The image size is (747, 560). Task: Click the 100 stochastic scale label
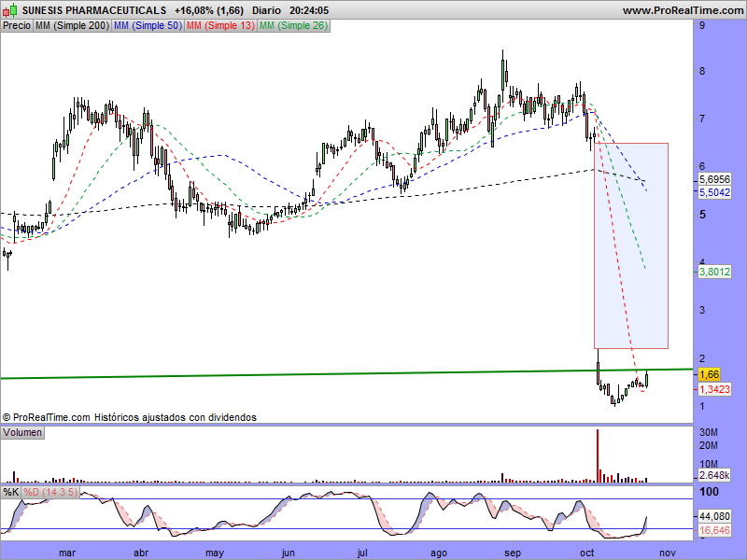pyautogui.click(x=709, y=492)
